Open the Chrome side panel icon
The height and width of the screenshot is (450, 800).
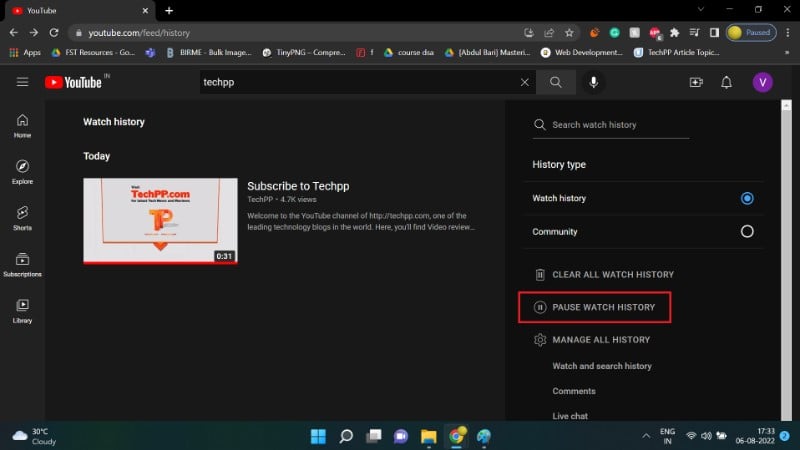[x=714, y=33]
